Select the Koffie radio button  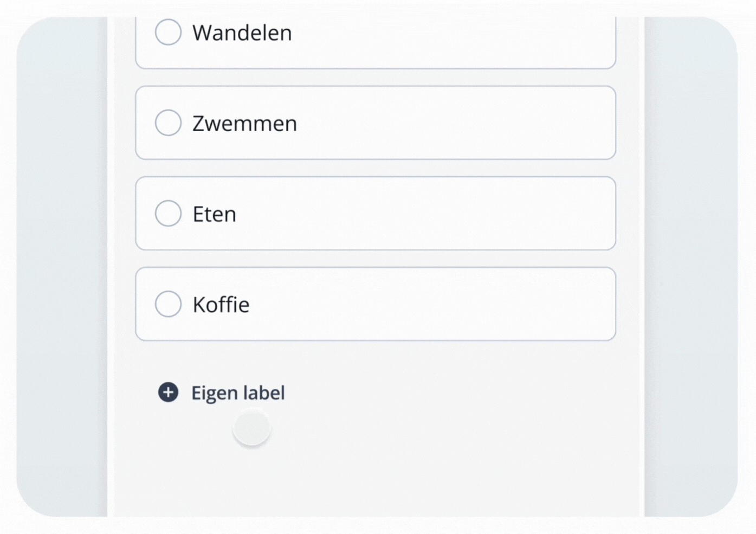[168, 304]
